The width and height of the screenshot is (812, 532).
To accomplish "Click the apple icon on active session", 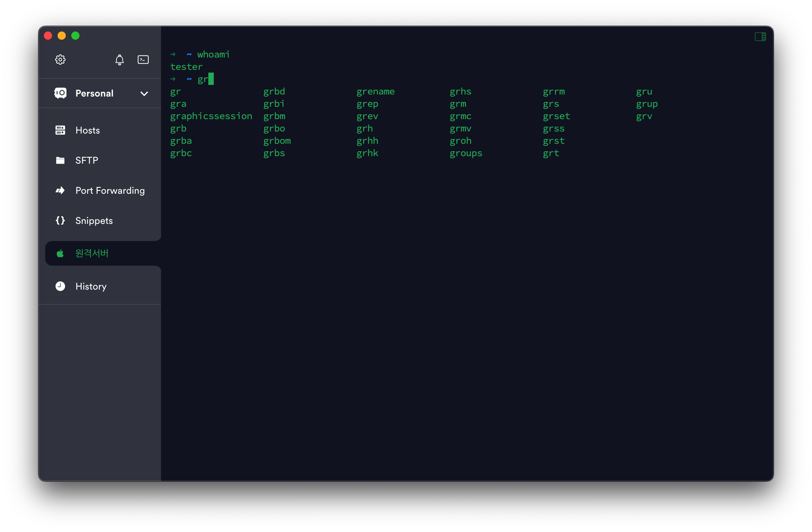I will pos(60,253).
